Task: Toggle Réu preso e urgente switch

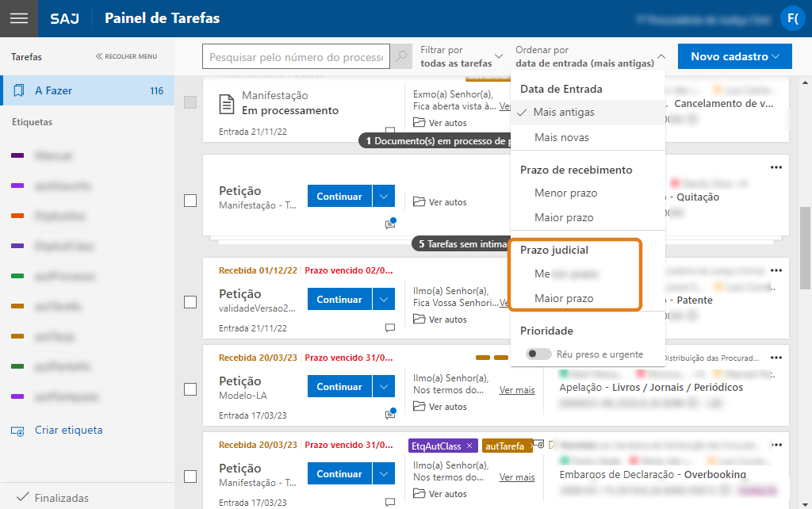Action: tap(539, 354)
